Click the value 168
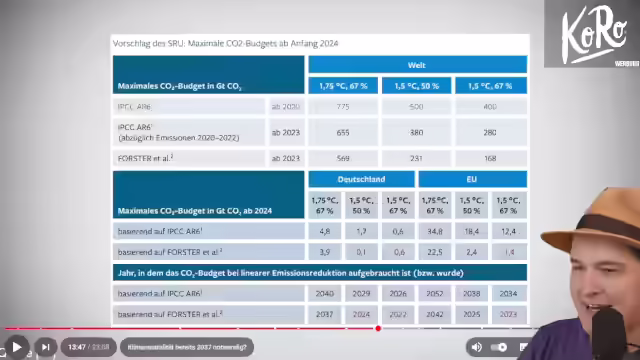This screenshot has width=640, height=360. (x=490, y=158)
